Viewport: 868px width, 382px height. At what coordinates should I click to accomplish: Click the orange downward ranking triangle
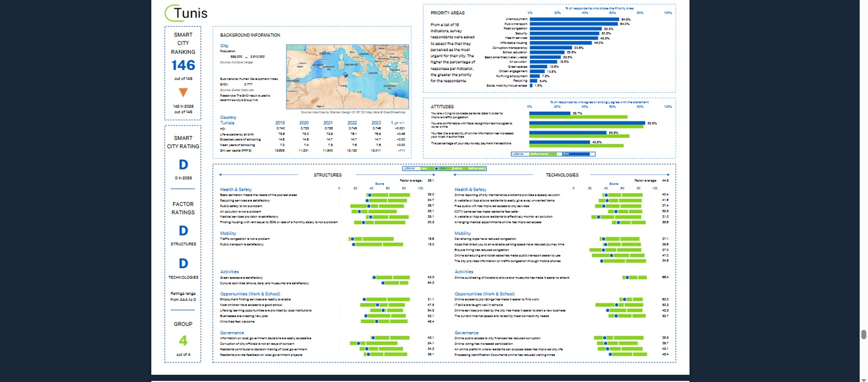point(182,92)
